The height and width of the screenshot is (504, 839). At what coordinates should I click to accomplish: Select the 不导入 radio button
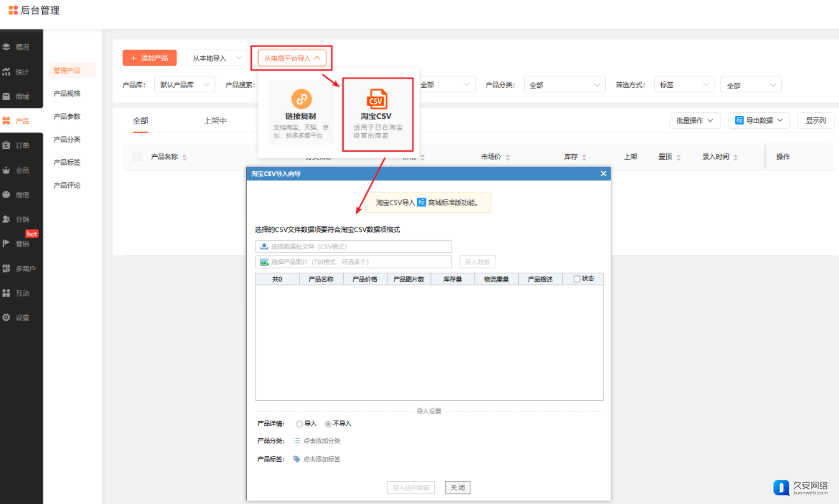(328, 424)
